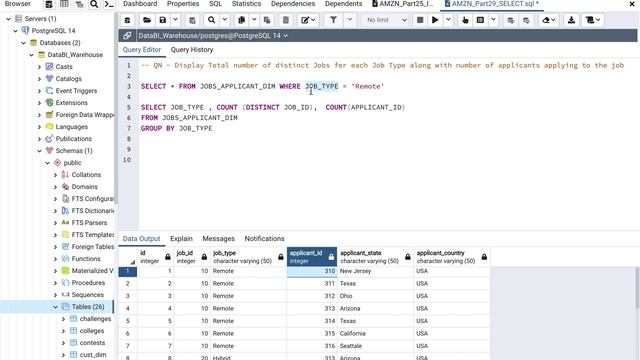Image resolution: width=640 pixels, height=360 pixels.
Task: Open file using the folder icon
Action: [x=147, y=20]
